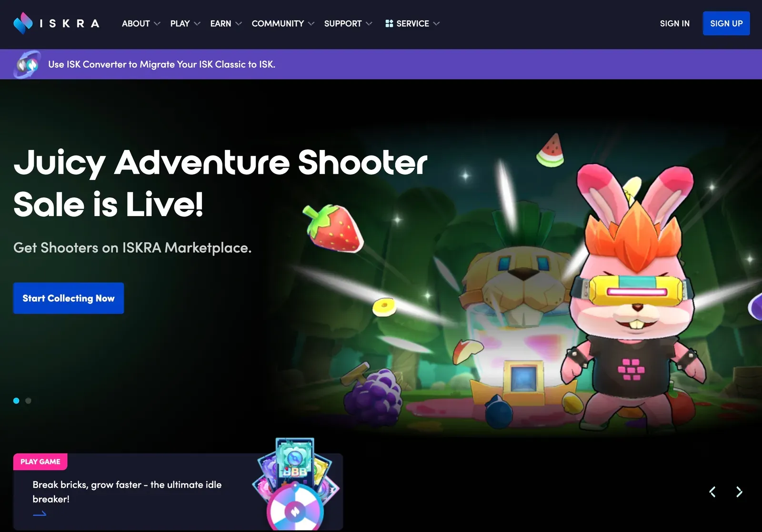Click the ISKRA logo in the header
The width and height of the screenshot is (762, 532).
tap(57, 23)
